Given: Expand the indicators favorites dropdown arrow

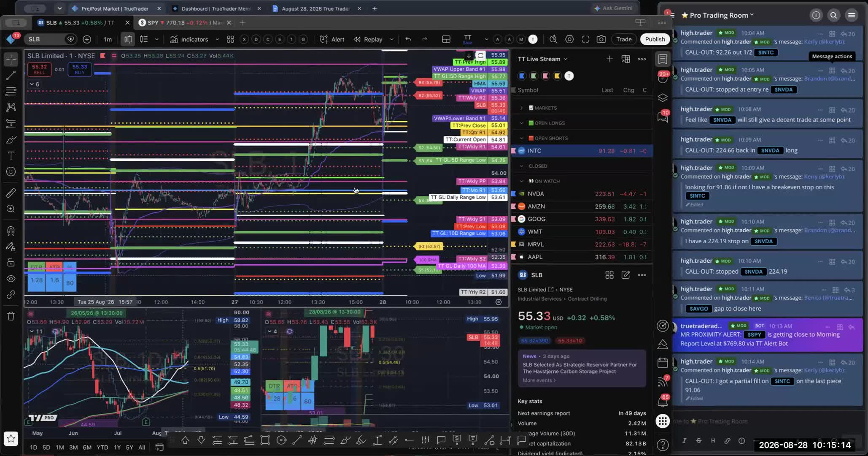Looking at the screenshot, I should tap(217, 39).
